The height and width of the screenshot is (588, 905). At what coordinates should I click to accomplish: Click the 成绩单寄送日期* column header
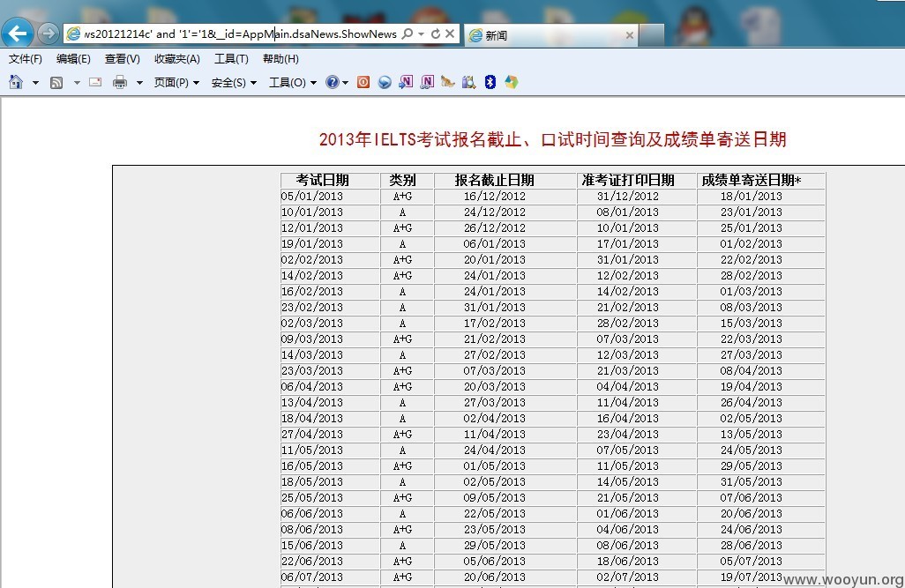[751, 180]
